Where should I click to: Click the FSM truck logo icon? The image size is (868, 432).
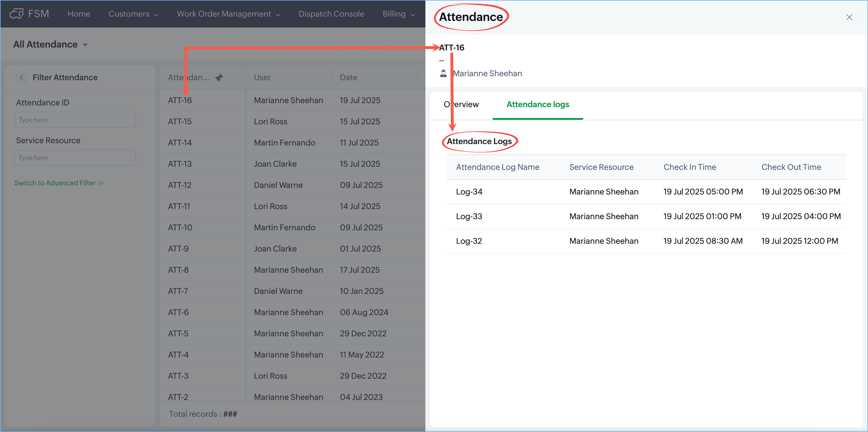click(16, 14)
